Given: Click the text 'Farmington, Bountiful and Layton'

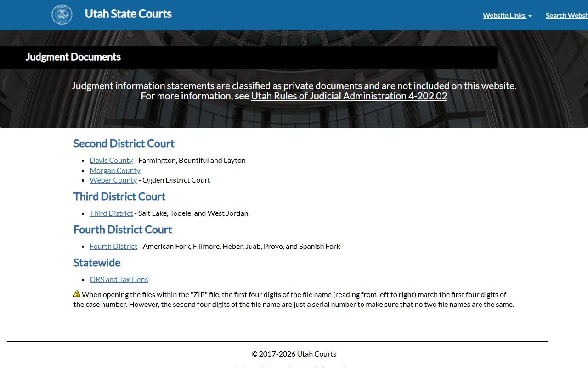Looking at the screenshot, I should 192,160.
